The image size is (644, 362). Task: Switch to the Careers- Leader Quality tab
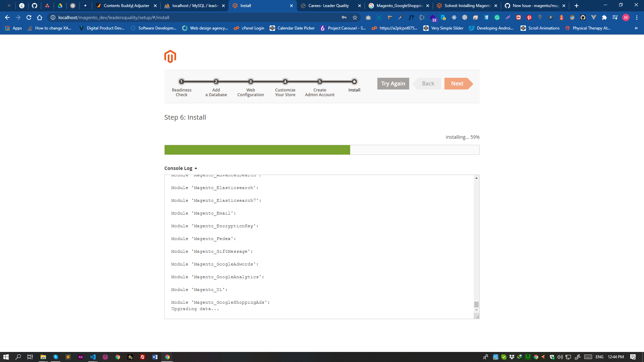pyautogui.click(x=330, y=6)
